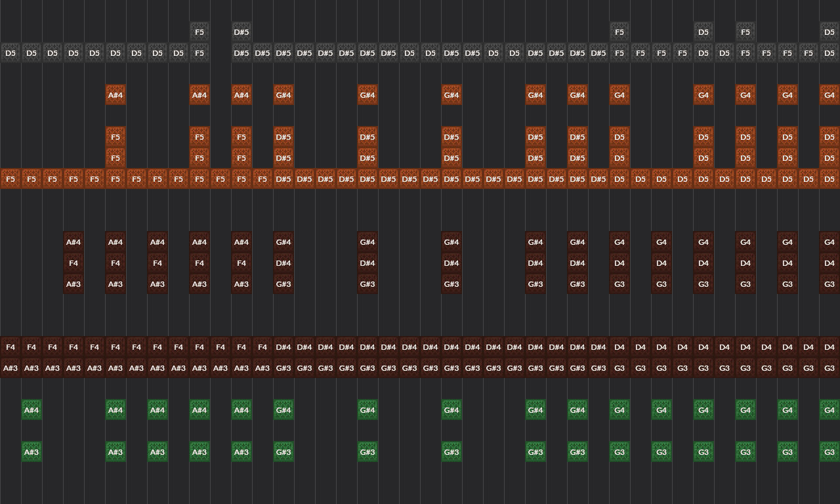Screen dimensions: 840x504
Task: Select the last dark red G3 in the chord column
Action: pyautogui.click(x=829, y=284)
